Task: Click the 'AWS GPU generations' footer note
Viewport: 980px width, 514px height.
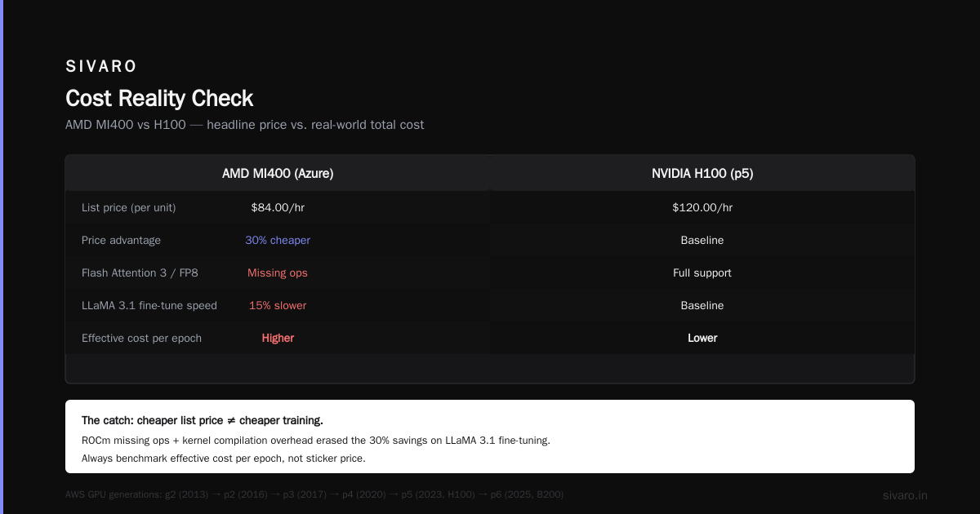Action: (x=314, y=494)
